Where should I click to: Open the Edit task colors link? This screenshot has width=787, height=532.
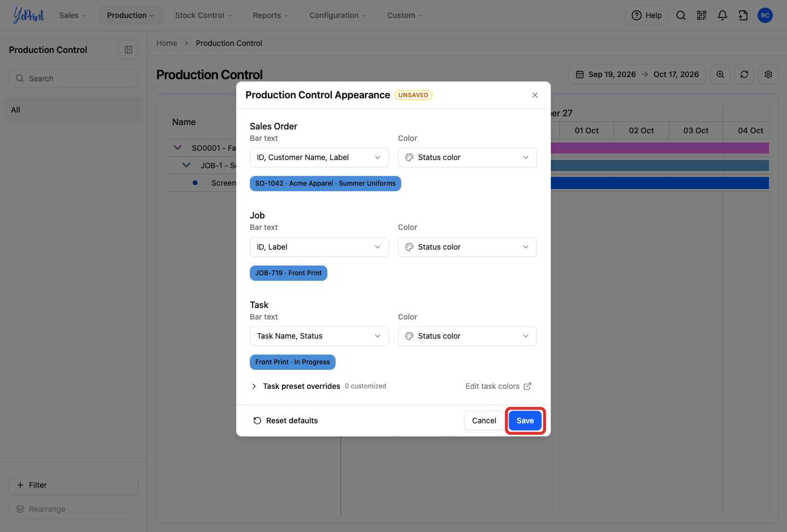point(498,386)
